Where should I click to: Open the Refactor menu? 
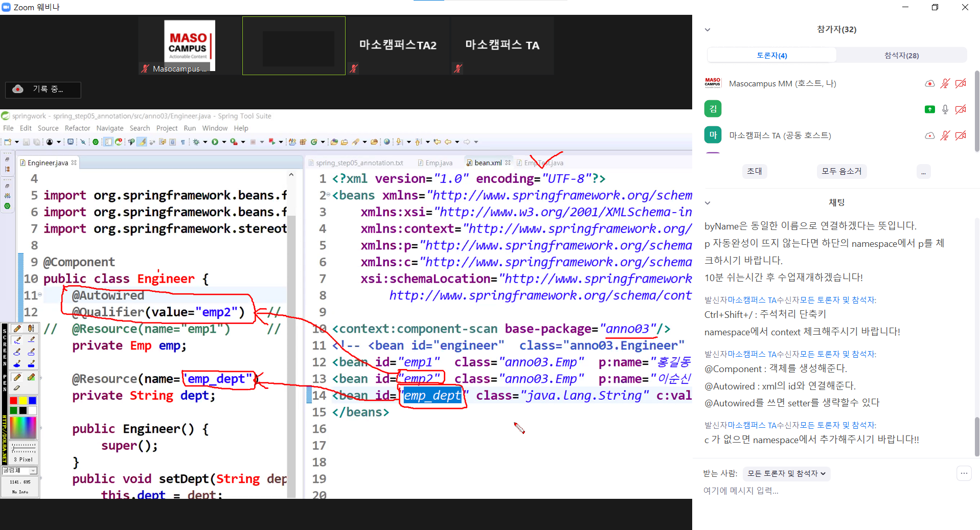[77, 128]
